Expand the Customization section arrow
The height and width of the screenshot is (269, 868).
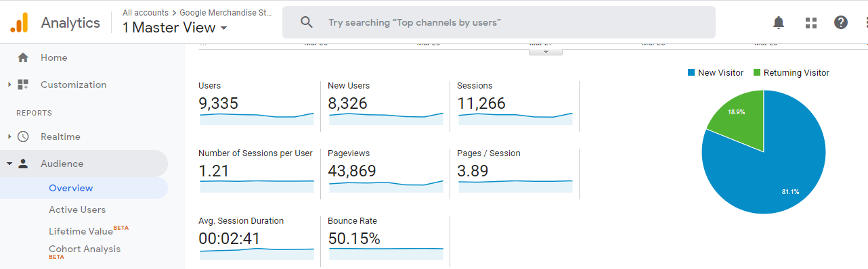9,84
